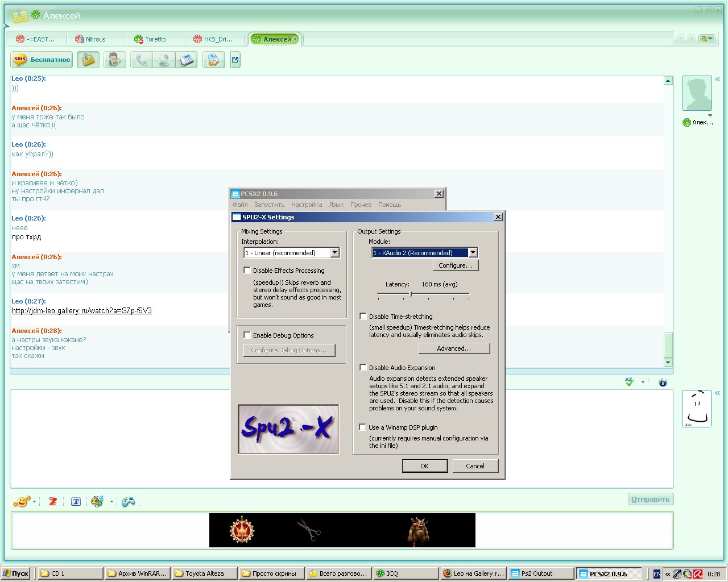Click Advanced... timestretch button
Screen dimensions: 728x582
coord(454,348)
